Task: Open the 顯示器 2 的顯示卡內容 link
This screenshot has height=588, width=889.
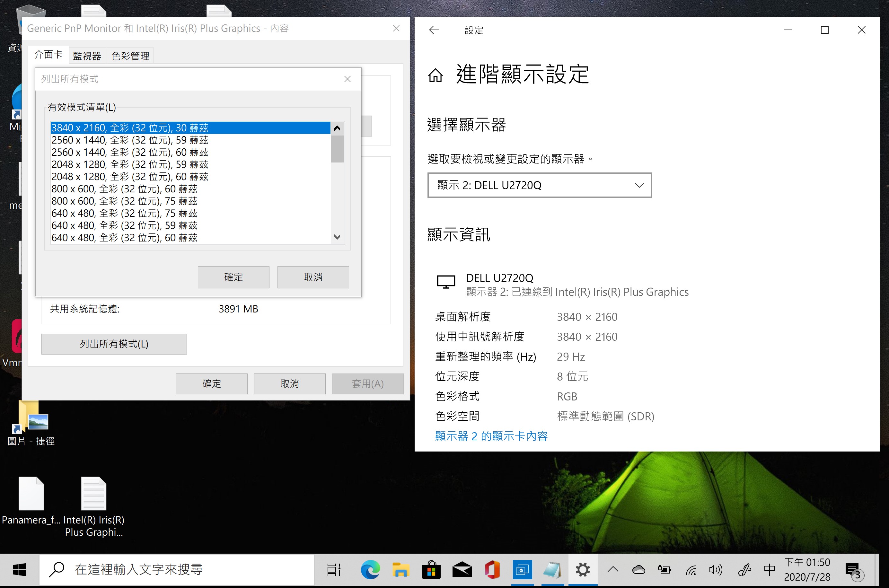Action: [x=491, y=436]
